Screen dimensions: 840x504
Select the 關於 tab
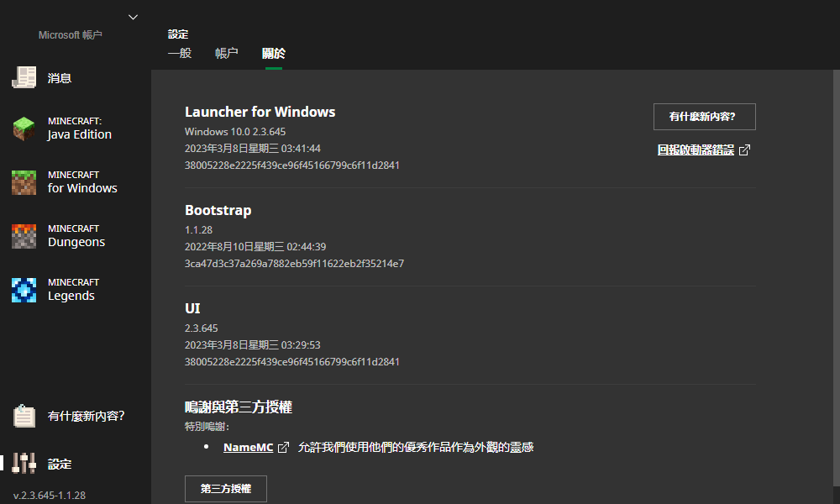274,53
